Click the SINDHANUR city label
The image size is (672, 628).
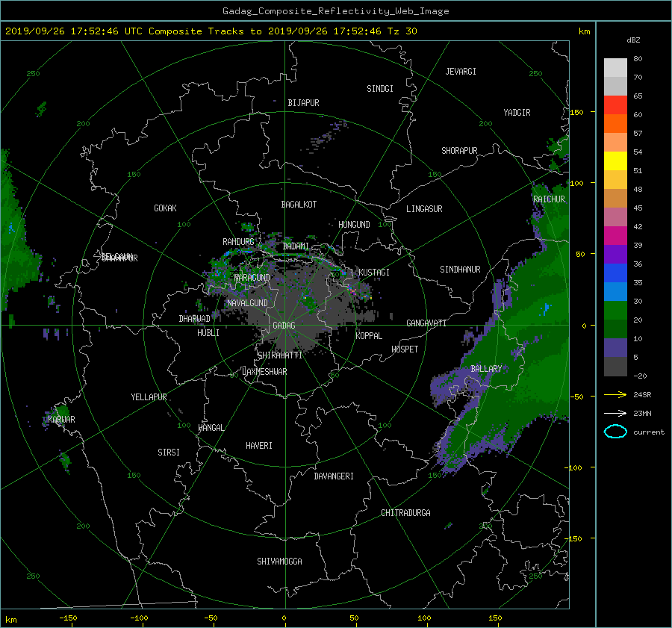460,270
